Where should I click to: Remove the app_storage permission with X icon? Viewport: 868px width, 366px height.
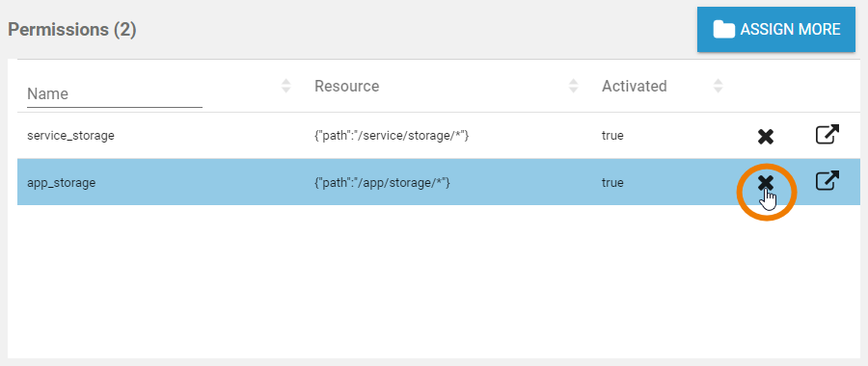766,182
